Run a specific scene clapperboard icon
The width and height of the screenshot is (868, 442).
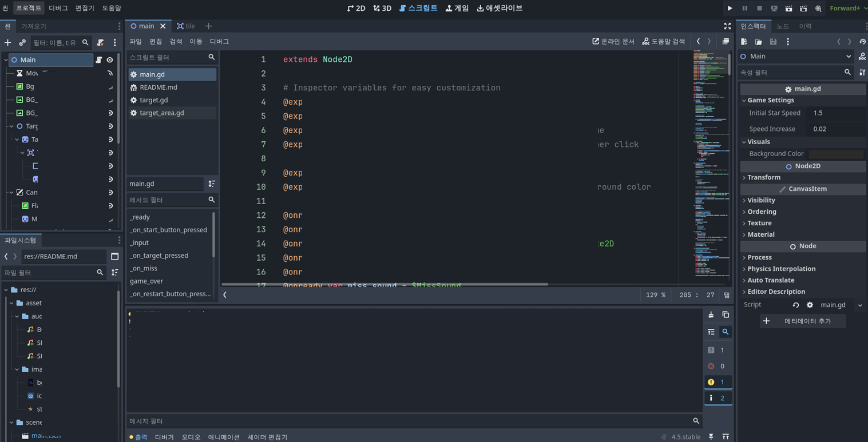click(x=803, y=9)
